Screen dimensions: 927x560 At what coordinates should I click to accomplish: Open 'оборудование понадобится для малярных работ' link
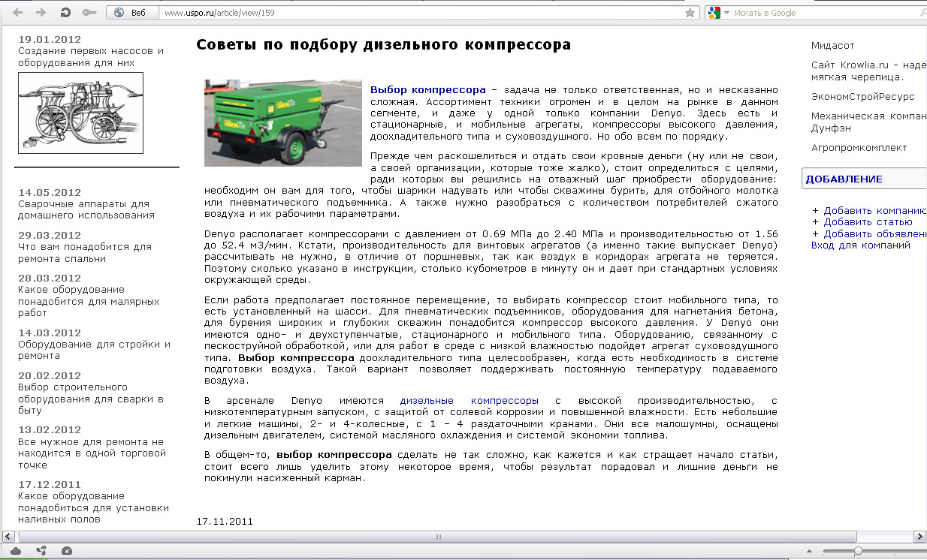pyautogui.click(x=89, y=301)
